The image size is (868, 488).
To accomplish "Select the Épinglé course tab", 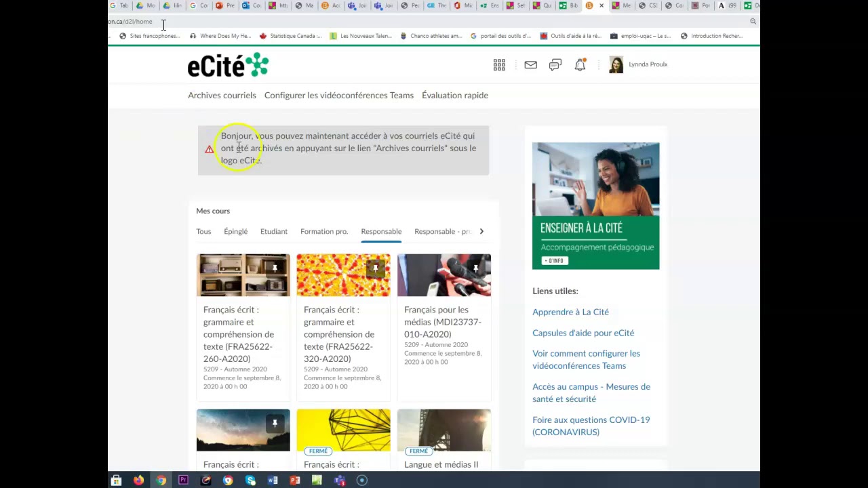I will (236, 232).
